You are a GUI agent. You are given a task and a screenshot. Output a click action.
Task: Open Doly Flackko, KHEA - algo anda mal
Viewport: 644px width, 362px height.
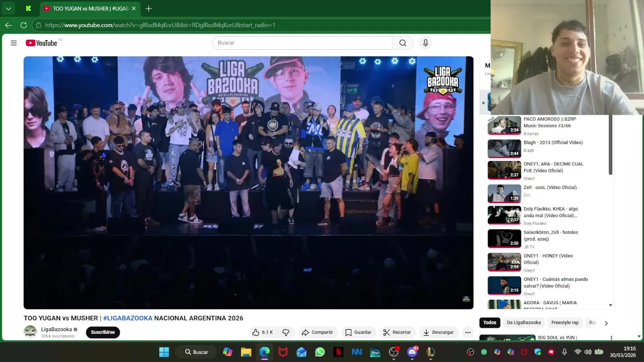coord(551,212)
